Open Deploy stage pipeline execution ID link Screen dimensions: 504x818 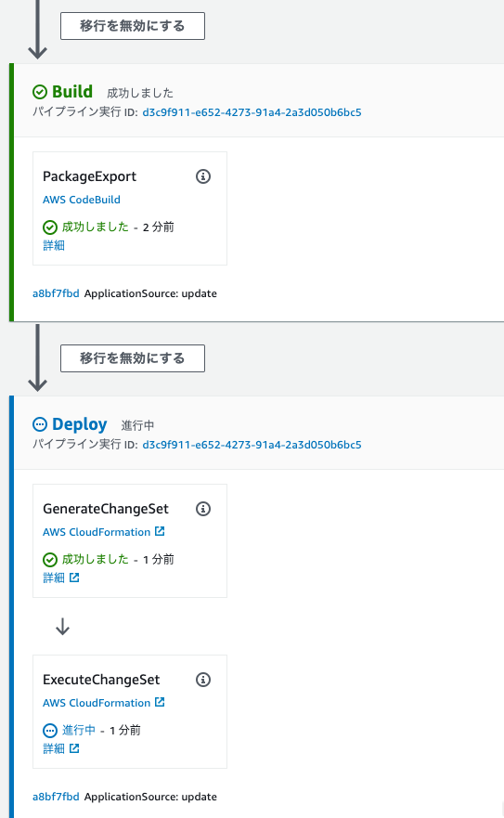tap(252, 445)
